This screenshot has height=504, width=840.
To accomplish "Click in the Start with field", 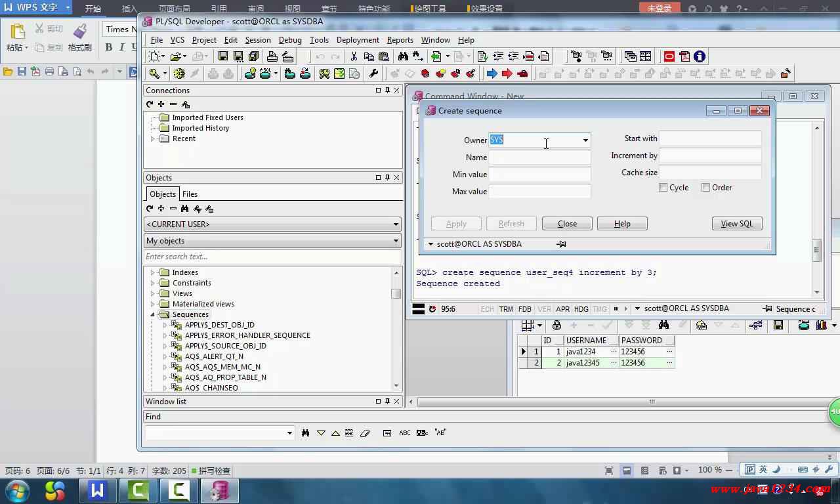I will click(710, 138).
